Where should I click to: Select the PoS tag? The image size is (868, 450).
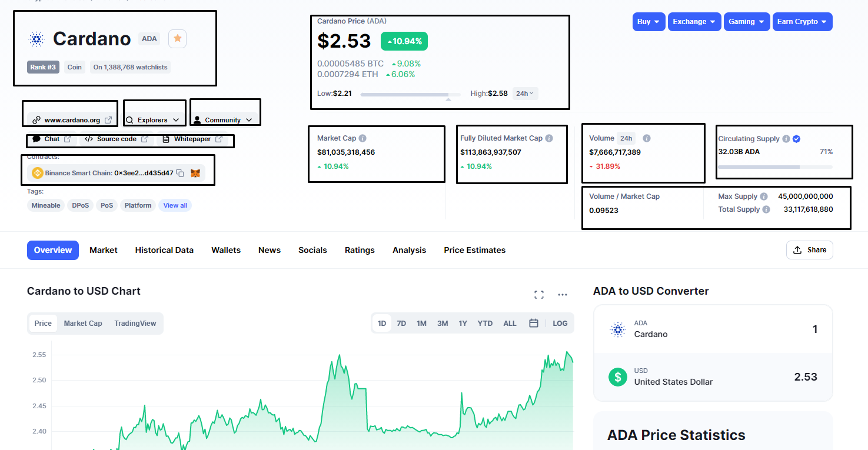107,205
